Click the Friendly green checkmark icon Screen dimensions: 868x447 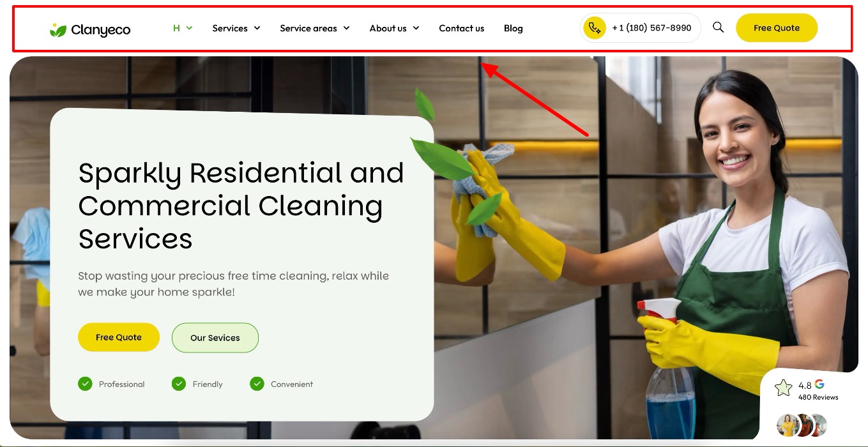click(179, 384)
